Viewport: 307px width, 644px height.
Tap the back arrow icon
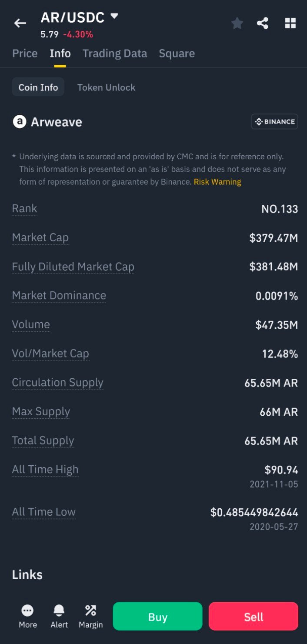point(20,23)
